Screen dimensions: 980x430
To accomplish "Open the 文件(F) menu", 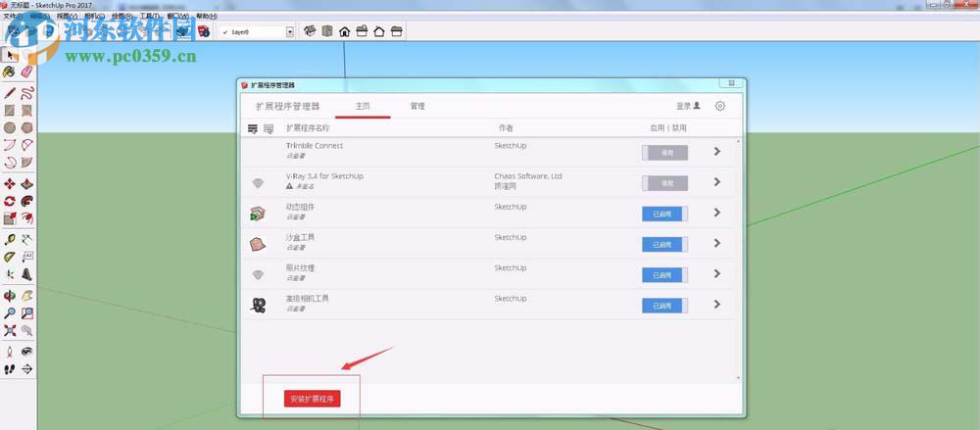I will pos(14,16).
